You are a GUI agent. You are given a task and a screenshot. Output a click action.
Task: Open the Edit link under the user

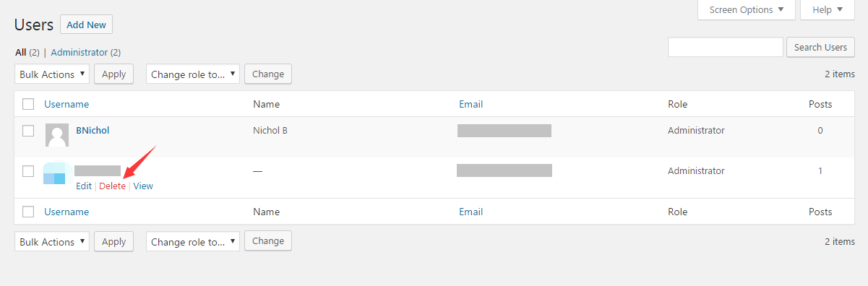pos(84,186)
